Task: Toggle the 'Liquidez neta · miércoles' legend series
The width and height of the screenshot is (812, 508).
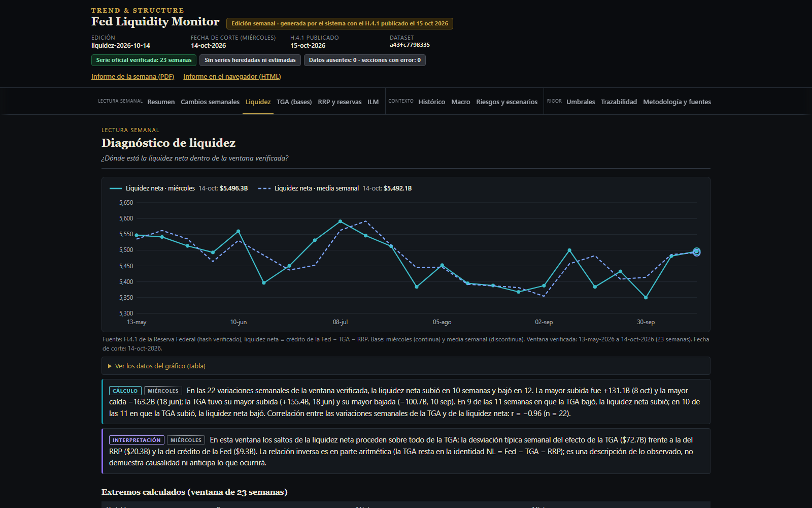Action: click(x=179, y=188)
